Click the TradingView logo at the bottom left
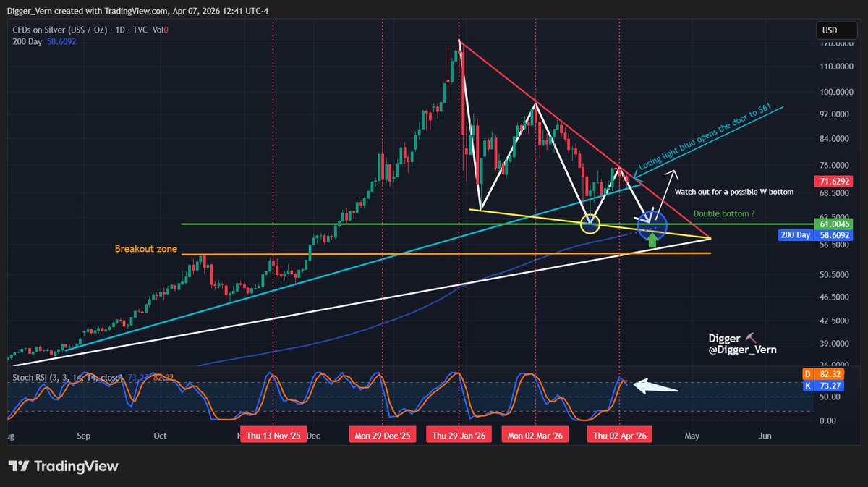This screenshot has height=487, width=868. pos(63,466)
